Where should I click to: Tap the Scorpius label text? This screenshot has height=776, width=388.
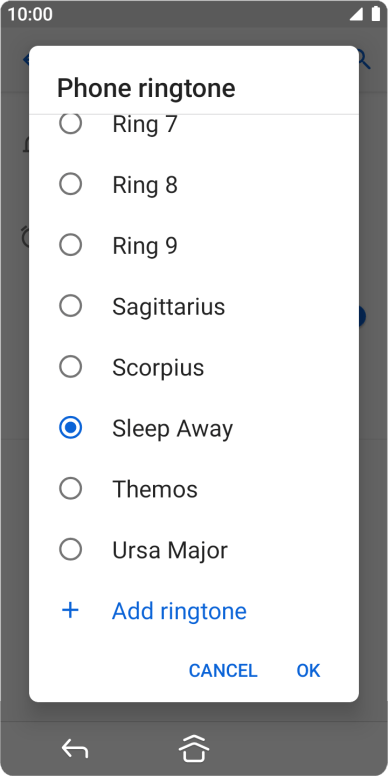[x=158, y=368]
